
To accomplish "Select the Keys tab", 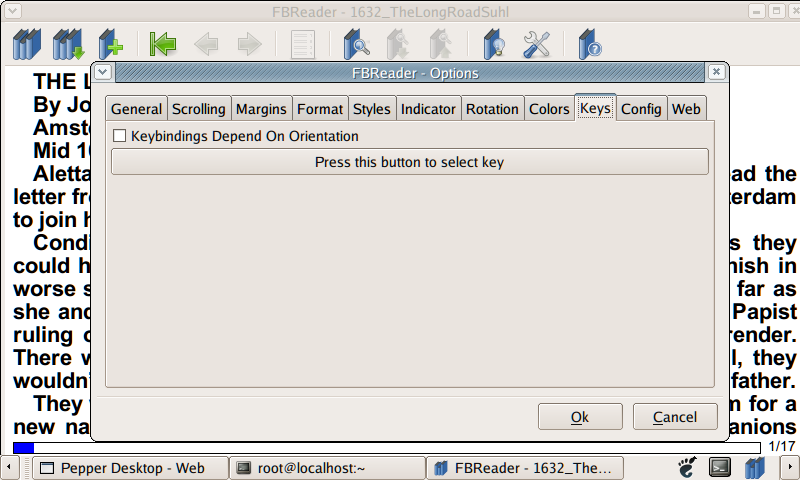I will click(595, 108).
